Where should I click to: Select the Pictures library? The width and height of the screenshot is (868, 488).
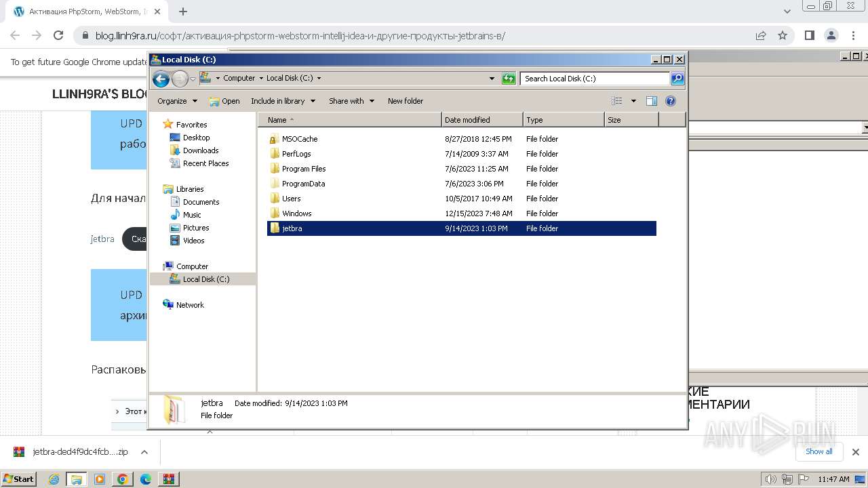click(196, 228)
